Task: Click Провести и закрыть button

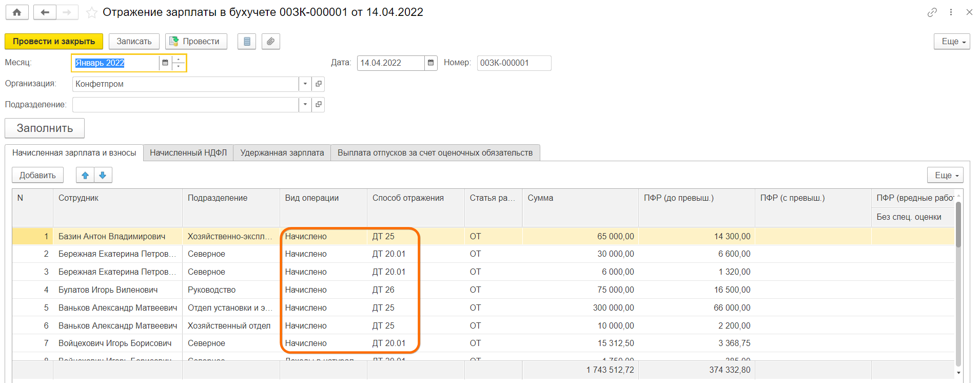Action: tap(54, 42)
